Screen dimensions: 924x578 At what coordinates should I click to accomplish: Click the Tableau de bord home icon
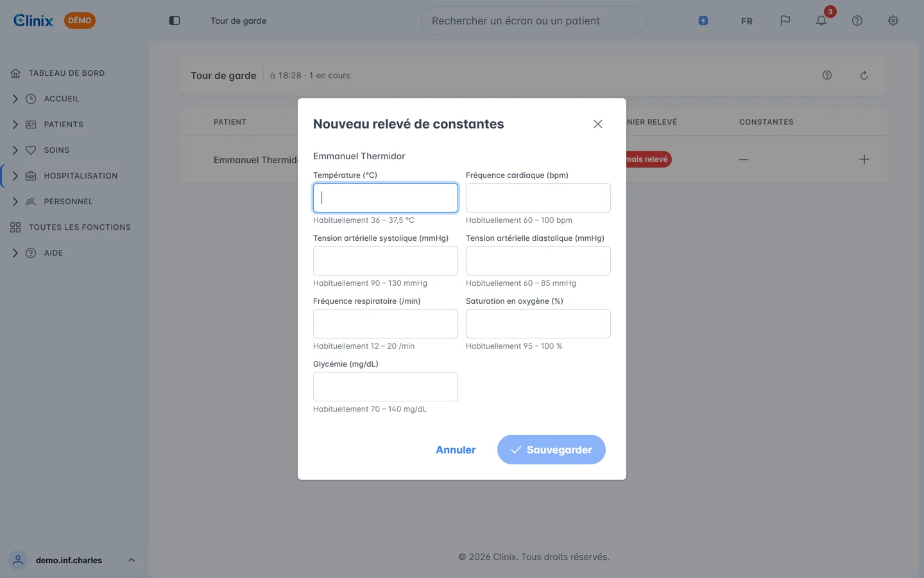point(15,73)
